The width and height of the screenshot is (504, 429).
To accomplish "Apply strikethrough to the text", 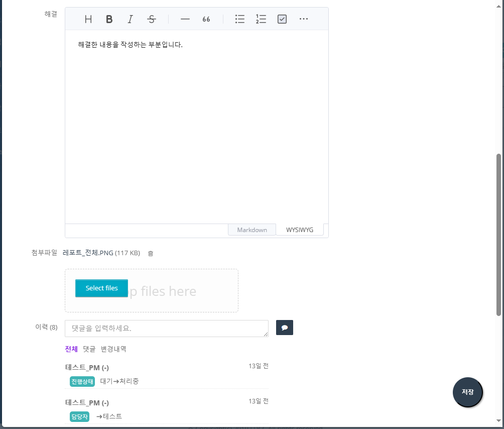I will [151, 19].
